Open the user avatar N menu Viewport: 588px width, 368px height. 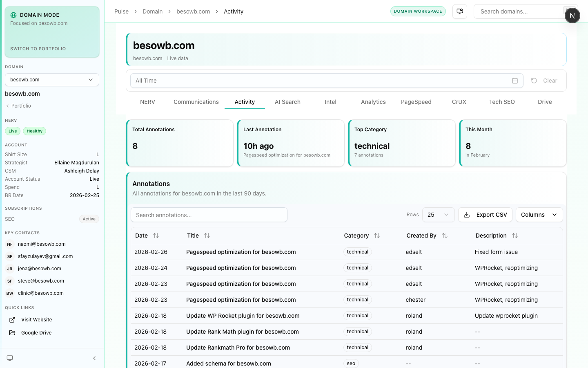coord(572,16)
